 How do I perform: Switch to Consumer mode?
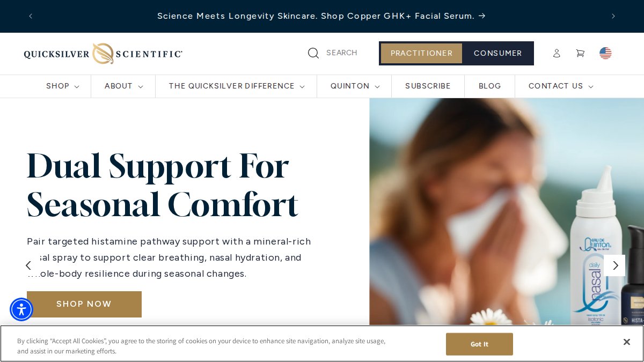click(x=497, y=53)
